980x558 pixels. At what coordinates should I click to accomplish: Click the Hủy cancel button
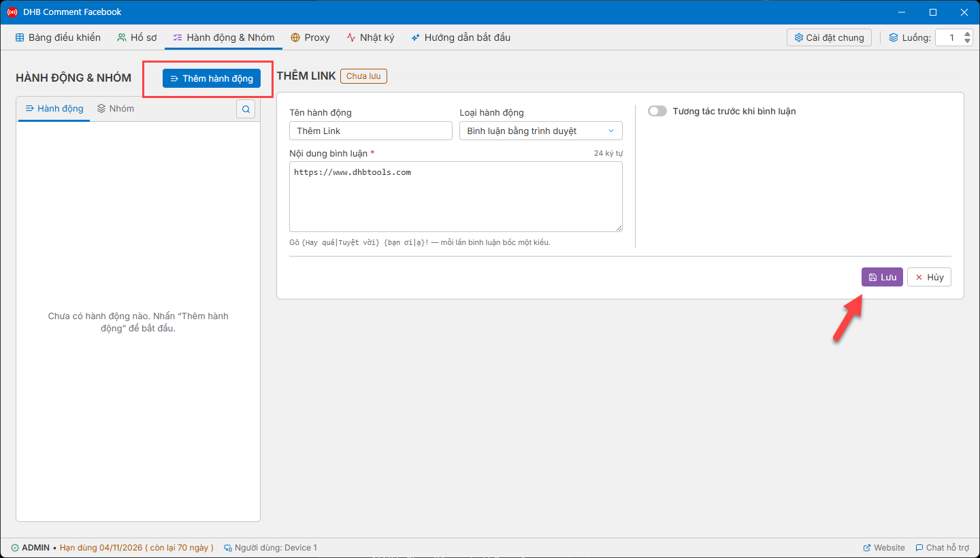pyautogui.click(x=929, y=277)
